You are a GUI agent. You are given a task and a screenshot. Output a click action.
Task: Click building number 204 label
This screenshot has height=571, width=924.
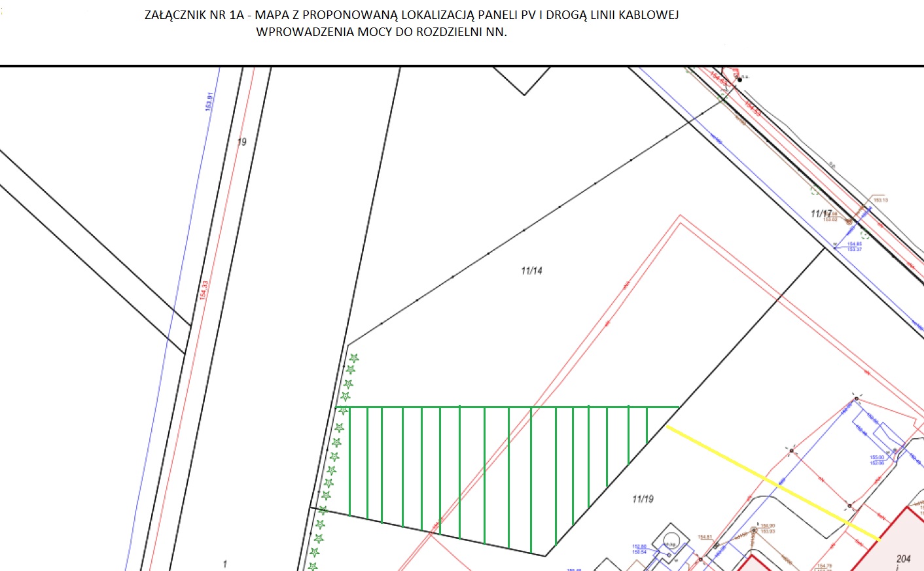point(903,559)
